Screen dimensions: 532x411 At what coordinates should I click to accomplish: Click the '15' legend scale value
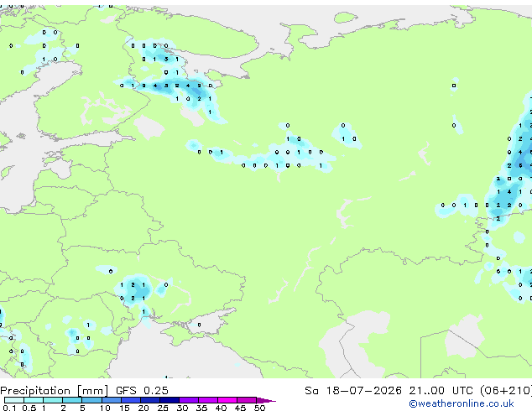[124, 408]
